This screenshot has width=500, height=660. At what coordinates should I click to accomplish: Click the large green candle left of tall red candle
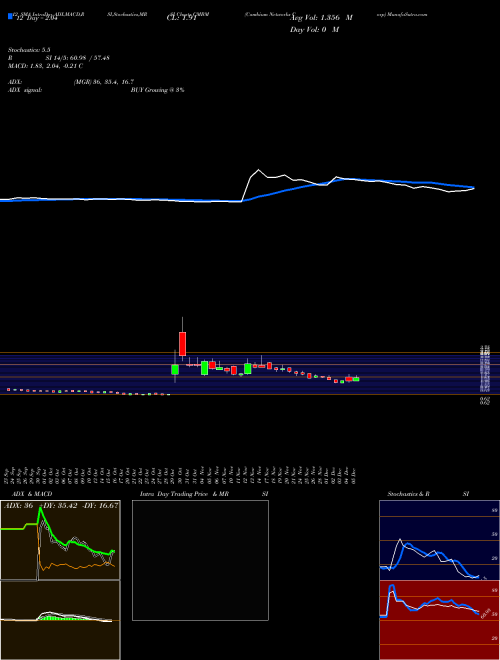pyautogui.click(x=175, y=370)
